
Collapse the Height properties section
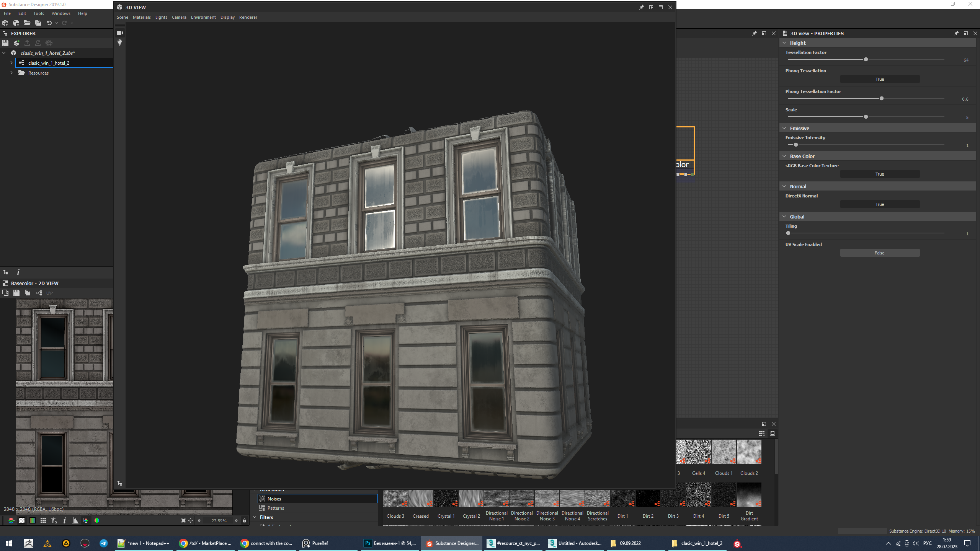click(x=784, y=43)
